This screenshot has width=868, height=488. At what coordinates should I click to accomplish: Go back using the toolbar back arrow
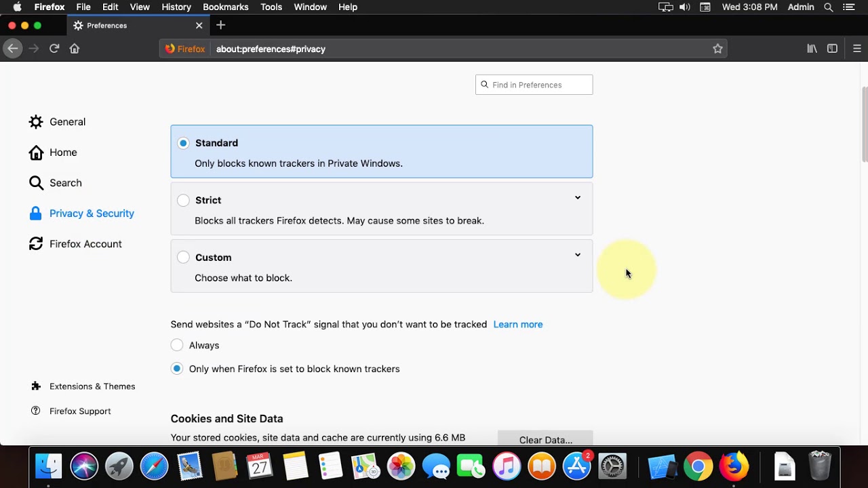point(12,49)
